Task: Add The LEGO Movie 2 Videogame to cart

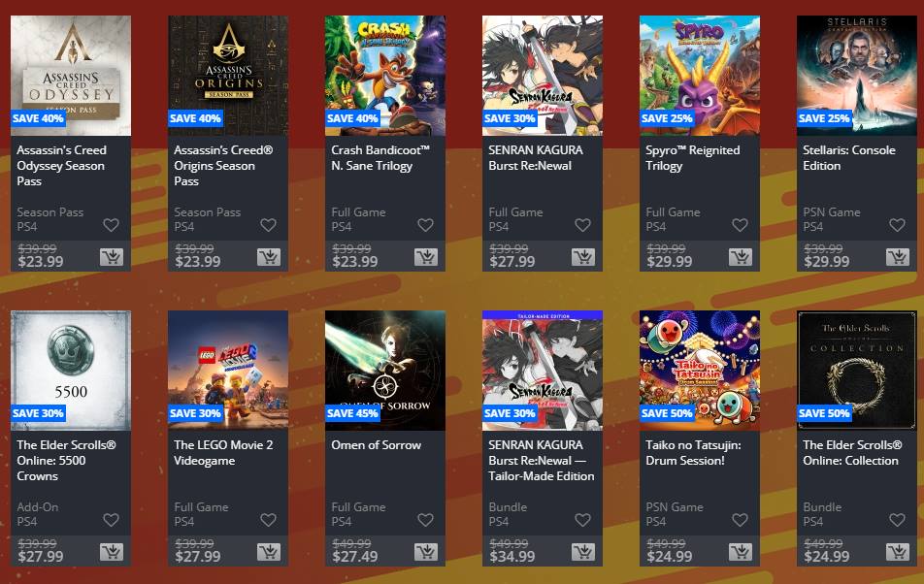Action: pos(269,552)
